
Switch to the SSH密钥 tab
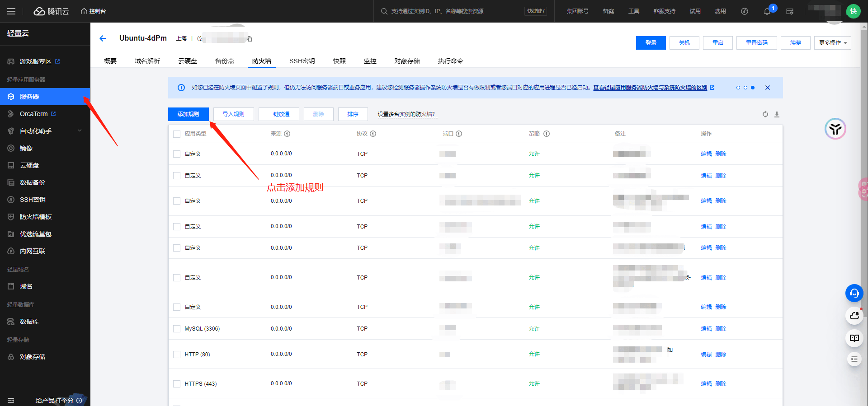(x=302, y=61)
